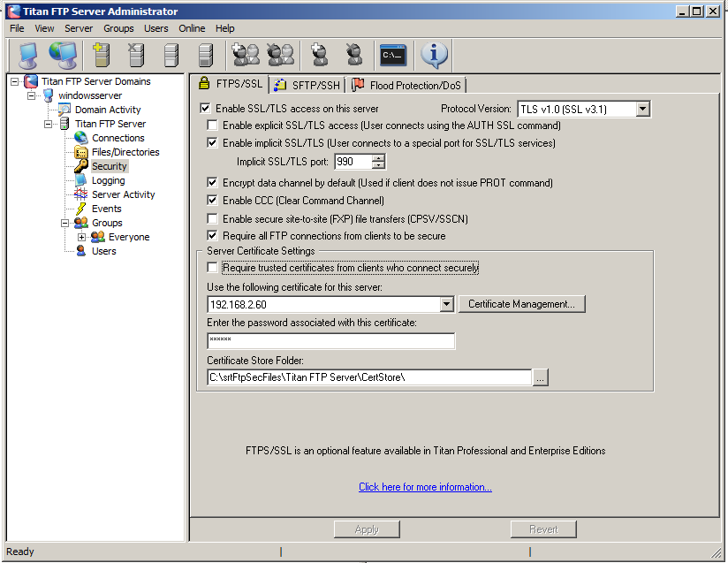Image resolution: width=728 pixels, height=563 pixels.
Task: Select the Groups tree icon
Action: click(81, 223)
